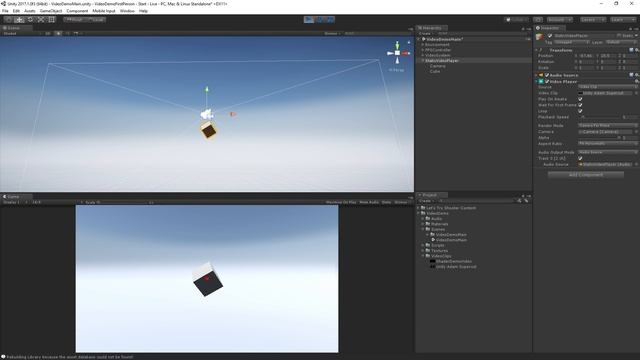Viewport: 640px width, 360px height.
Task: Open the Help menu
Action: coord(143,11)
